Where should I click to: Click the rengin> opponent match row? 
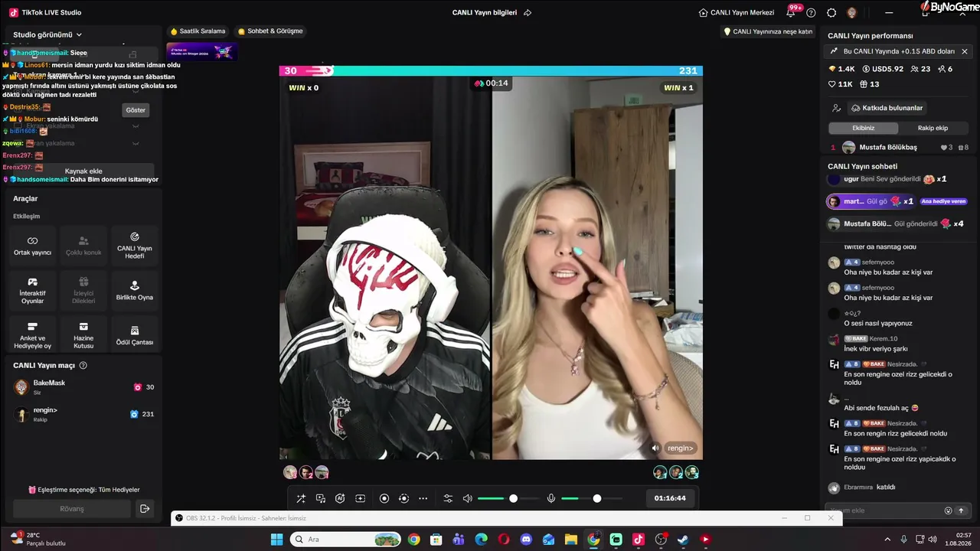[x=83, y=414]
